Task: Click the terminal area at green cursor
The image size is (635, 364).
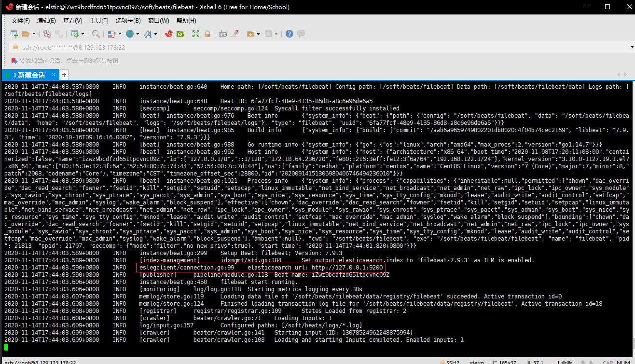Action: pos(6,347)
